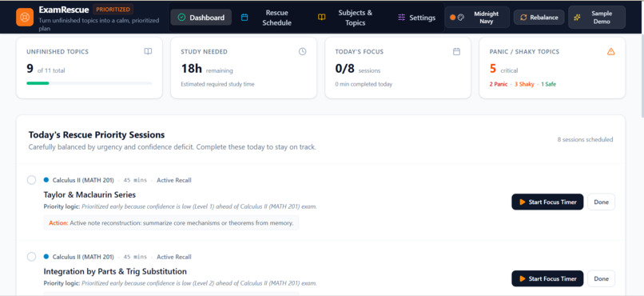Click '0 min completed today' text
Viewport: 644px width, 296px height.
pos(364,84)
